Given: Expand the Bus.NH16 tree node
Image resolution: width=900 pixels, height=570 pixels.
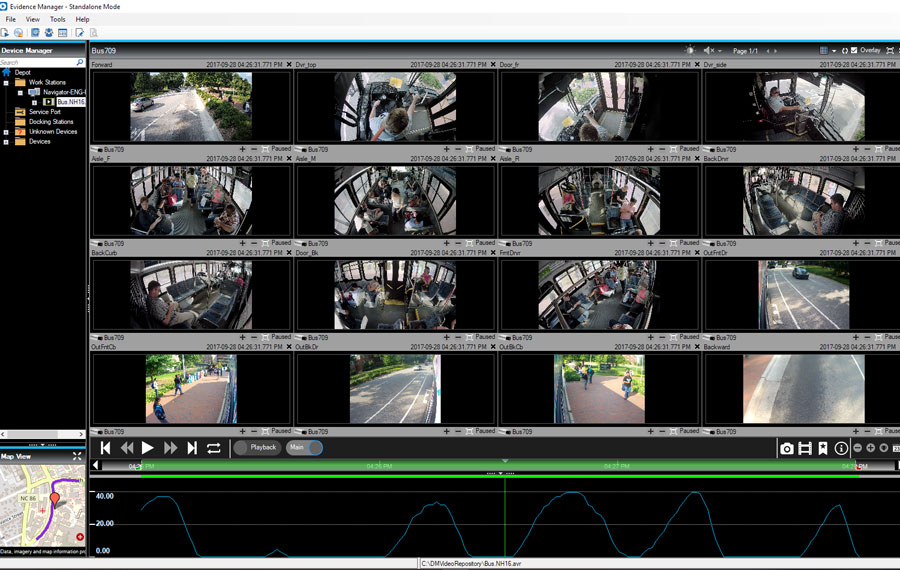Looking at the screenshot, I should [x=34, y=102].
